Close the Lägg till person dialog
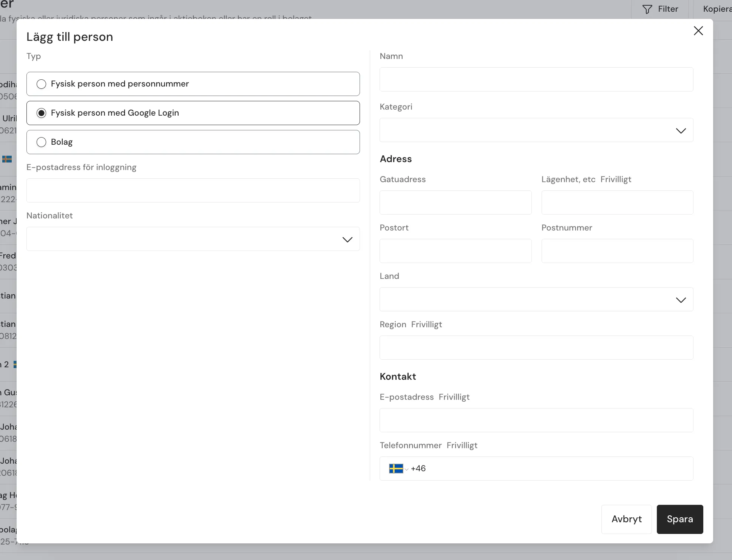The height and width of the screenshot is (560, 732). pyautogui.click(x=698, y=31)
